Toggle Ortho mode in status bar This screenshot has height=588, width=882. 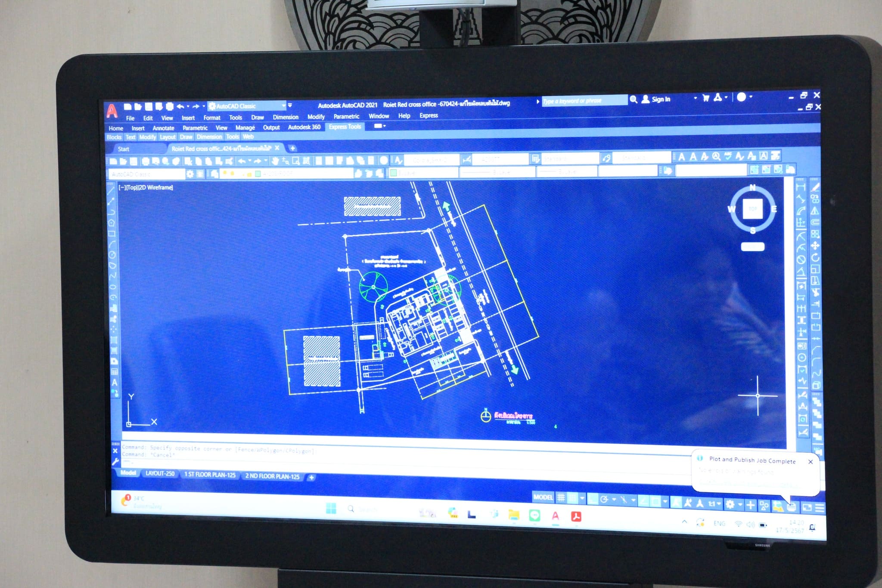click(593, 499)
